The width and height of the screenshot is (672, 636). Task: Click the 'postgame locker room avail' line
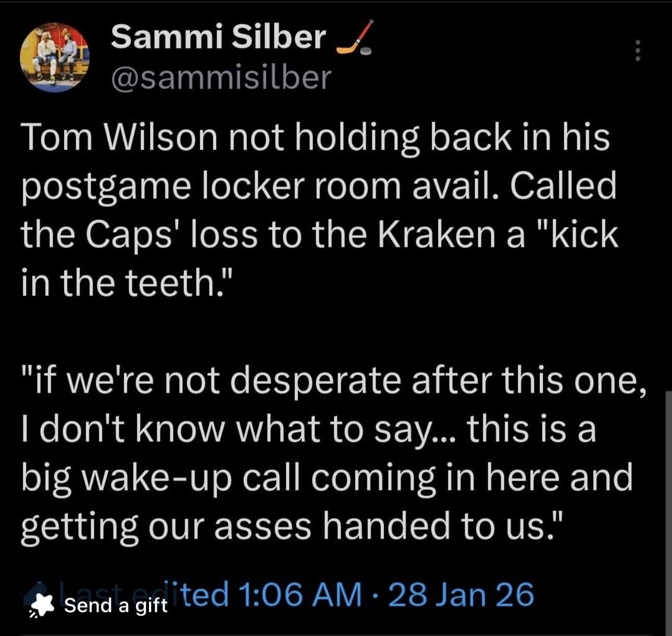tap(318, 186)
